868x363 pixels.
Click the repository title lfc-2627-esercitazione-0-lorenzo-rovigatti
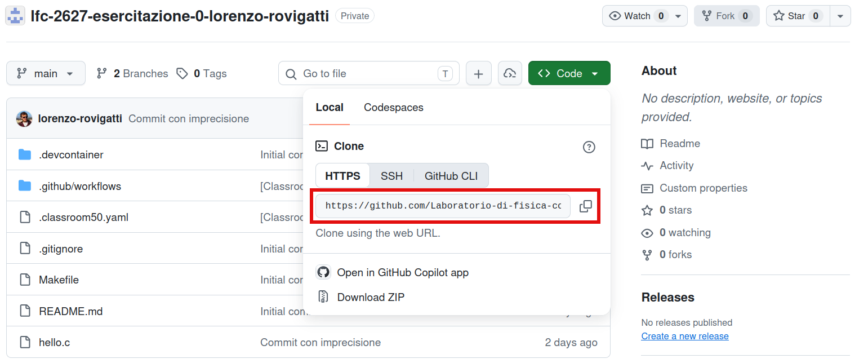click(180, 16)
